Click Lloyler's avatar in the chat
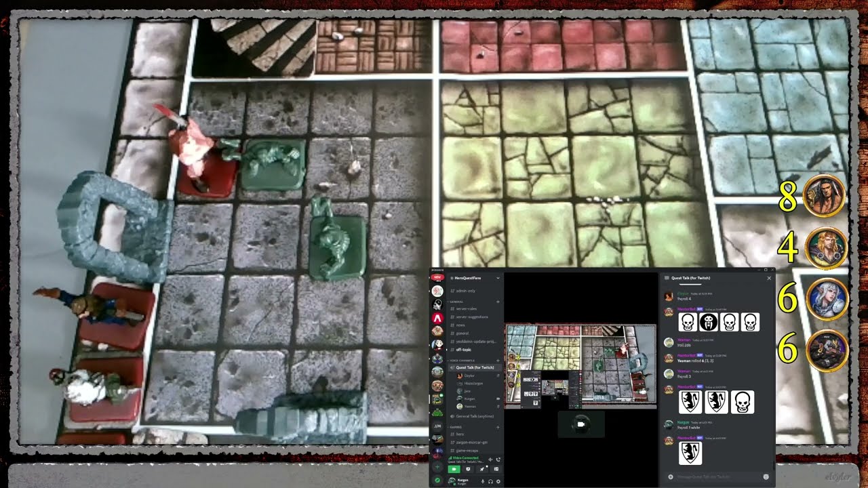This screenshot has height=488, width=868. pyautogui.click(x=669, y=296)
